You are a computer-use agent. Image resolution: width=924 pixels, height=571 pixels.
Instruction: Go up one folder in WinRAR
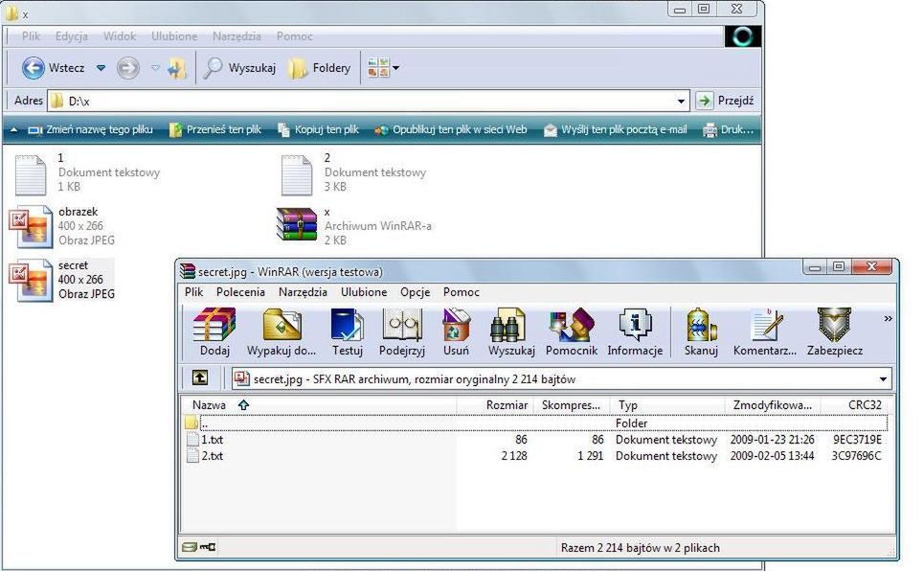200,377
